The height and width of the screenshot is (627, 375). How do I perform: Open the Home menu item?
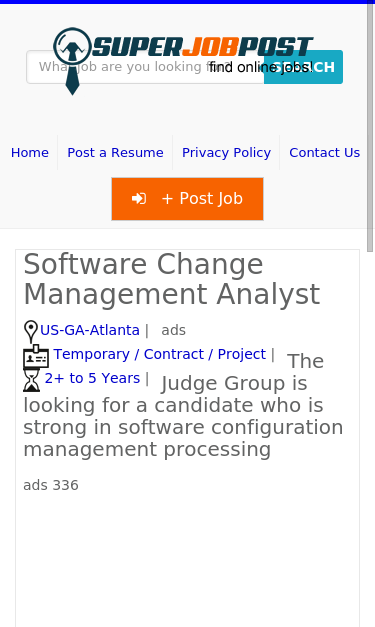[x=30, y=152]
